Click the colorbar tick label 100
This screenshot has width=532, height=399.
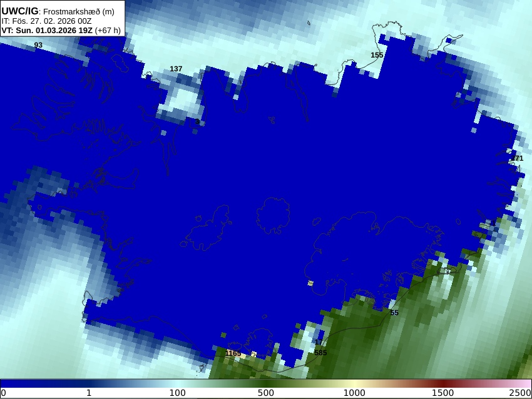(178, 393)
